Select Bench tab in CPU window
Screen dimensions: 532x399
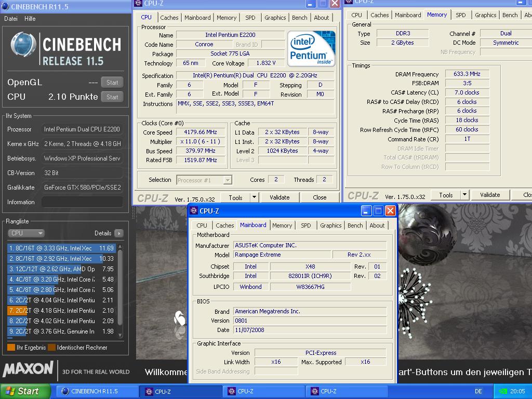pyautogui.click(x=300, y=18)
